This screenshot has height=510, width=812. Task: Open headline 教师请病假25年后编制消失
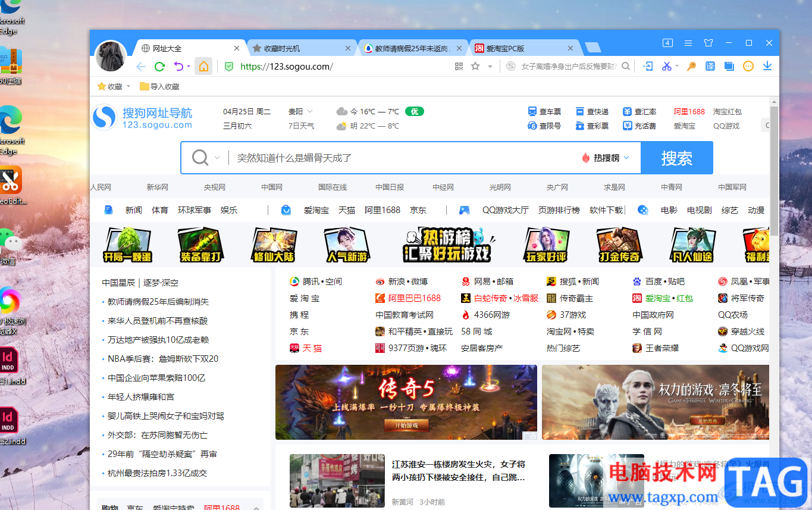[x=158, y=302]
